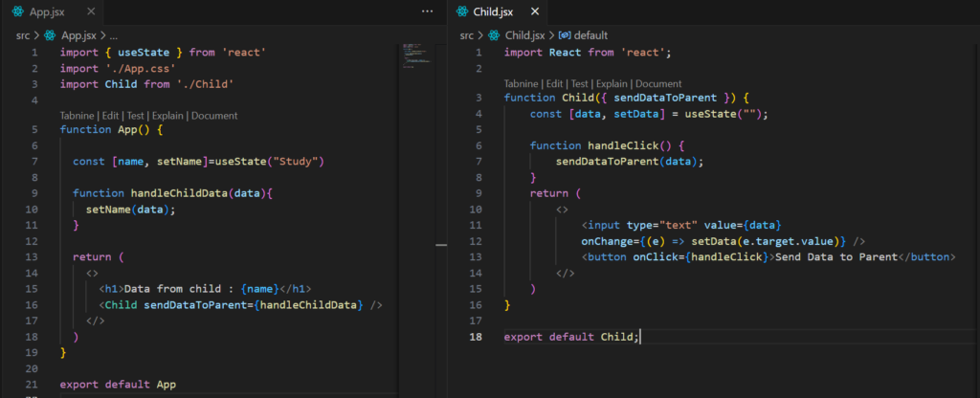Click 'handleChildData(data){' function declaration

pyautogui.click(x=202, y=193)
